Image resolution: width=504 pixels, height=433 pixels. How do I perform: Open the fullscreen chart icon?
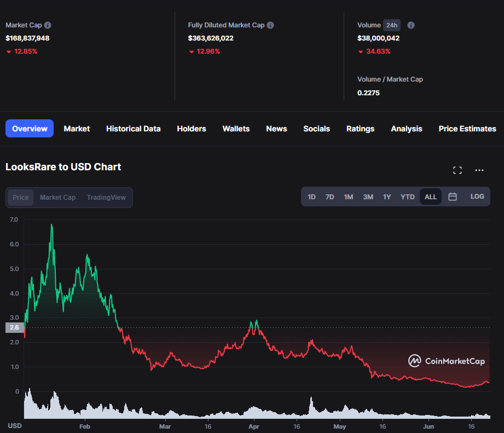(457, 170)
